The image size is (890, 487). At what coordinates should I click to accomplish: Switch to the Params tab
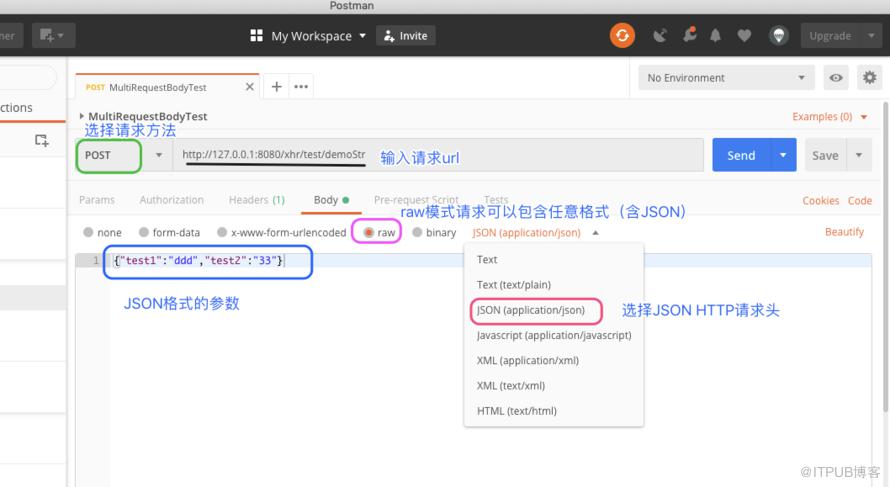click(96, 200)
